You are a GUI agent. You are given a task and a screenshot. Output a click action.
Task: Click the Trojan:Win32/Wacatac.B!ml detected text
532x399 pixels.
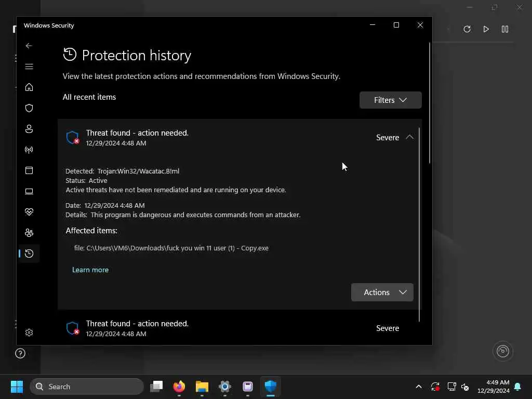click(x=138, y=171)
